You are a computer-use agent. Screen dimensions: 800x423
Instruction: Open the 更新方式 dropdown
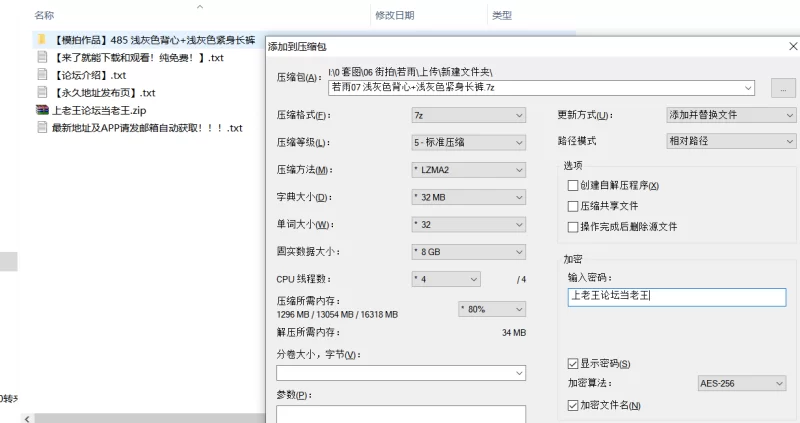pos(730,115)
